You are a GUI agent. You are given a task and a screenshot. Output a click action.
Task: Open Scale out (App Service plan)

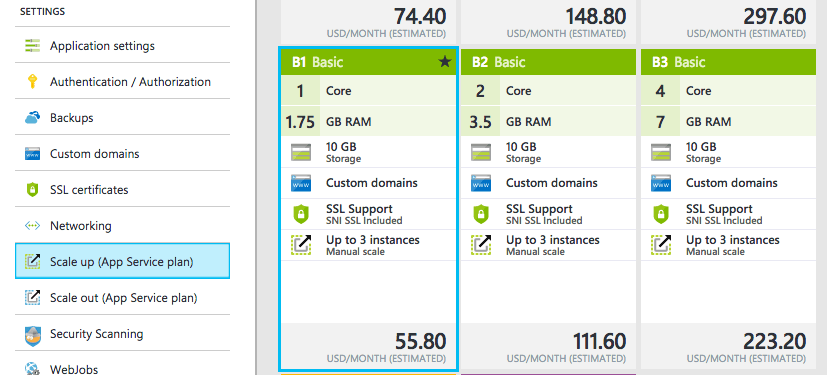[122, 297]
